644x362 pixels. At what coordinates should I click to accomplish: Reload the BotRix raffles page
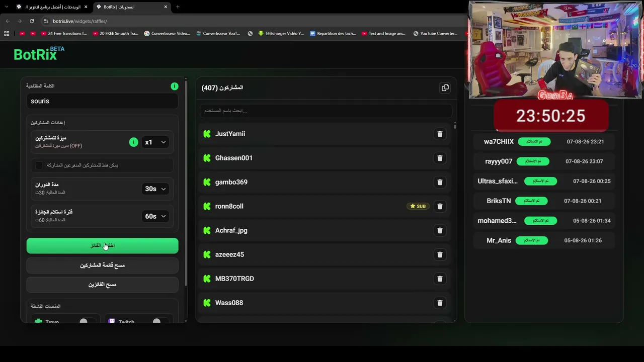(32, 21)
